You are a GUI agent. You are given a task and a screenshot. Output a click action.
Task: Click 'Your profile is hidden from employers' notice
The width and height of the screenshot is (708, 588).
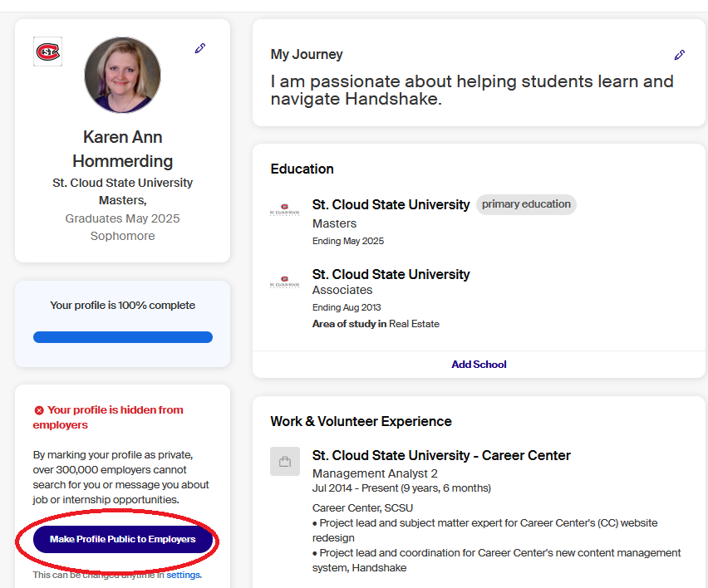point(108,417)
